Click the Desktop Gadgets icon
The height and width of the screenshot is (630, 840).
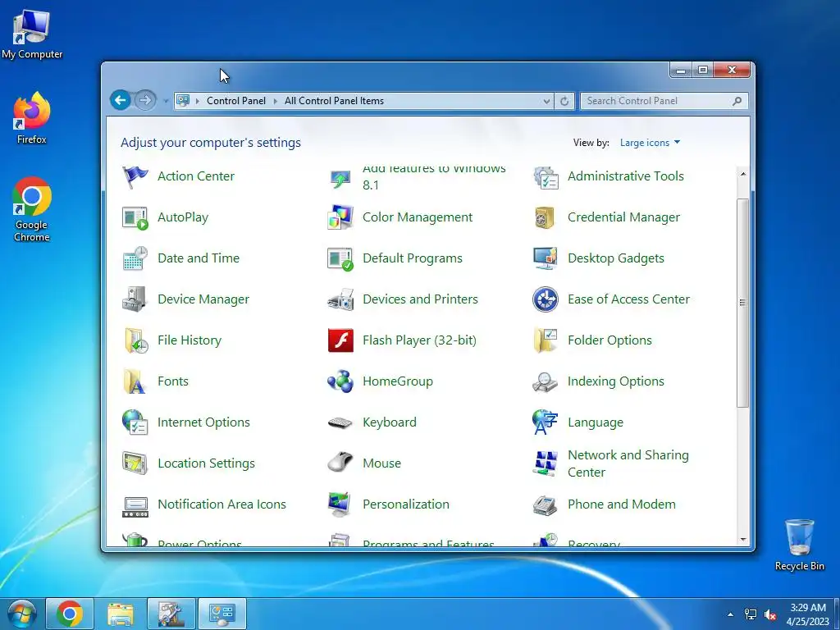pyautogui.click(x=546, y=258)
